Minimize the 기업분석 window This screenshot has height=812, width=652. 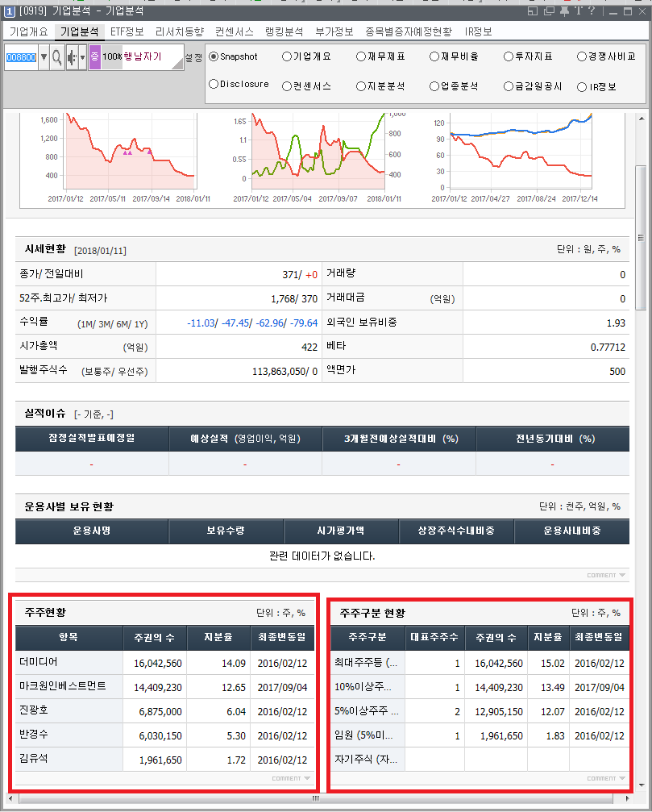[613, 11]
